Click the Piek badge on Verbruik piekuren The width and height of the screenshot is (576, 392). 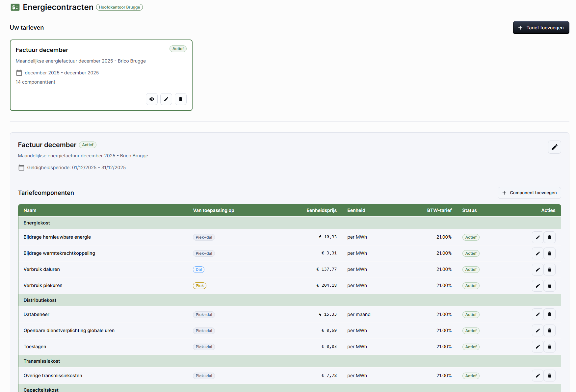click(x=199, y=286)
